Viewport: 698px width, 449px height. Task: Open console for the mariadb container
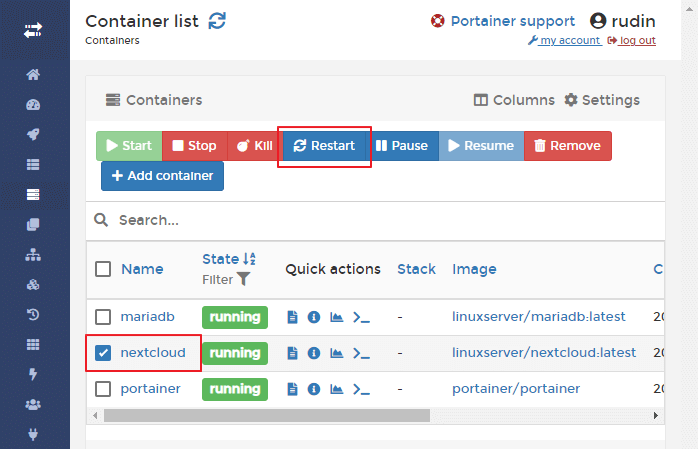click(x=361, y=317)
